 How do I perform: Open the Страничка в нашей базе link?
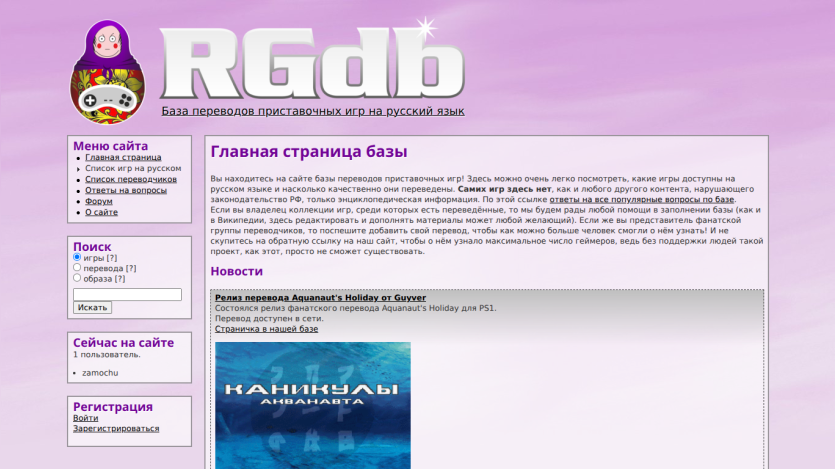266,329
